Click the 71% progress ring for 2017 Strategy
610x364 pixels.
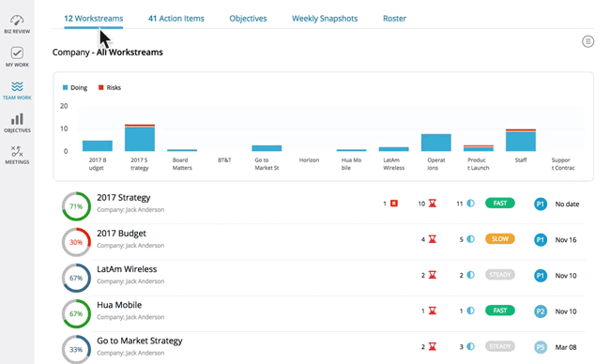[76, 206]
